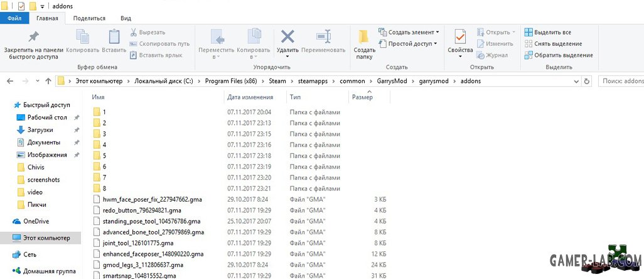This screenshot has height=279, width=644.
Task: Select Downloads (Загрузки) in sidebar
Action: tap(35, 130)
